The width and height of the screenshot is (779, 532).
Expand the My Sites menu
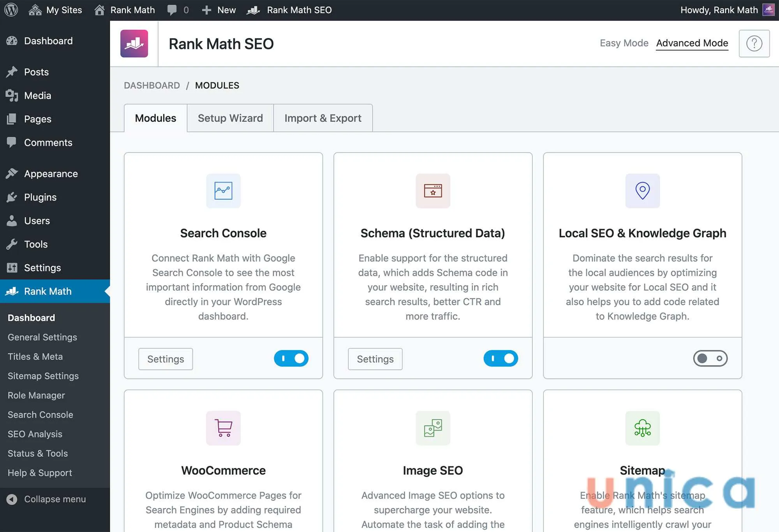tap(55, 10)
